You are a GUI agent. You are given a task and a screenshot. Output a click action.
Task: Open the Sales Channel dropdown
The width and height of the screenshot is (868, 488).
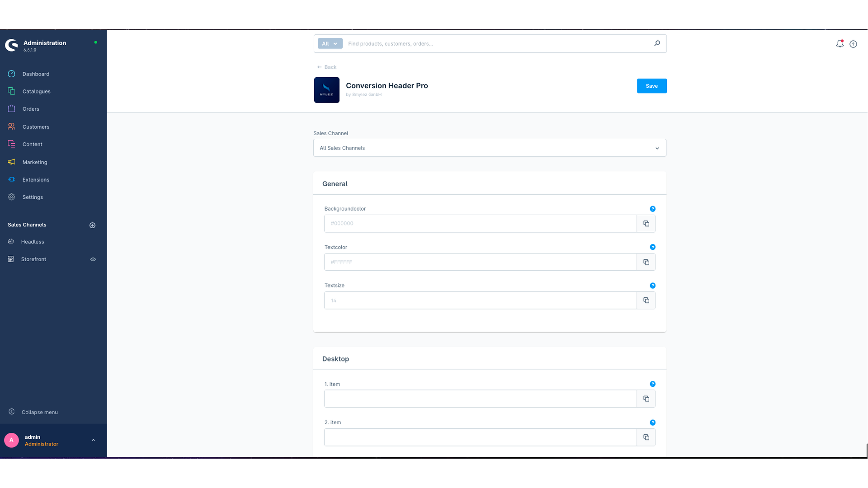[x=490, y=148]
